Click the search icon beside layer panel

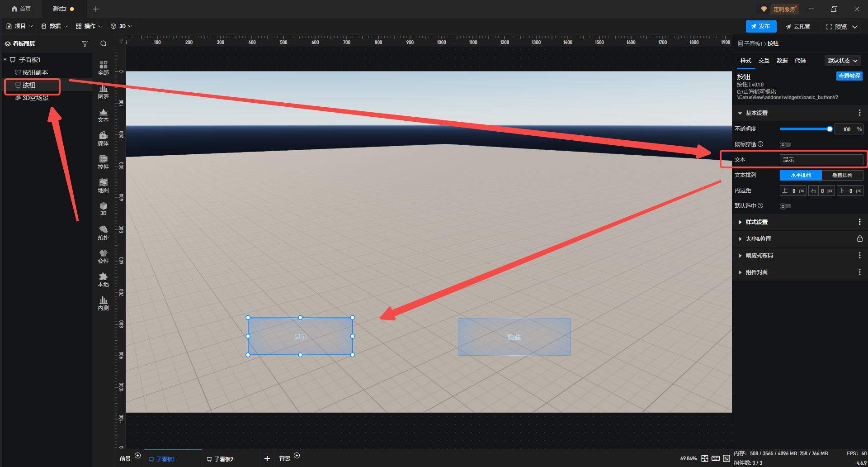(104, 44)
